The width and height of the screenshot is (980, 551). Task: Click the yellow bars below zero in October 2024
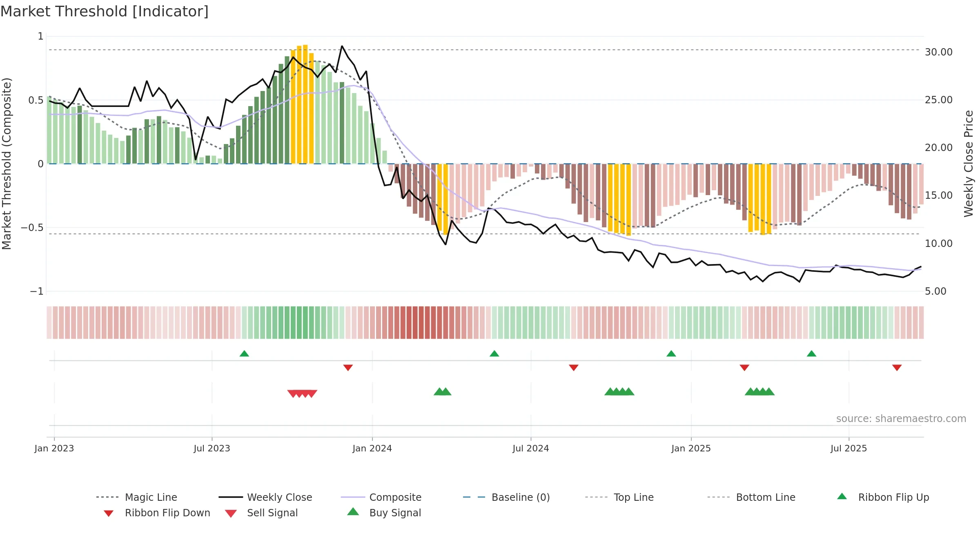point(619,200)
